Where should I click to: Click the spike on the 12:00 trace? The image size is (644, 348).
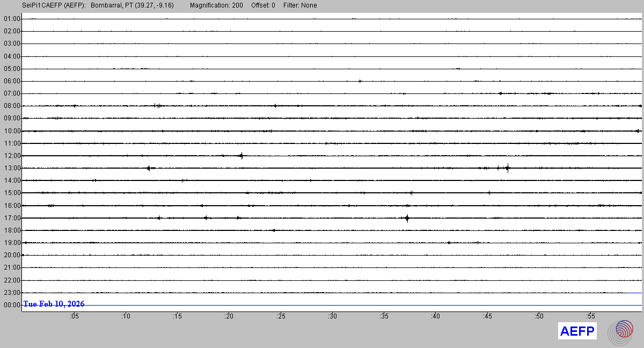(x=241, y=156)
